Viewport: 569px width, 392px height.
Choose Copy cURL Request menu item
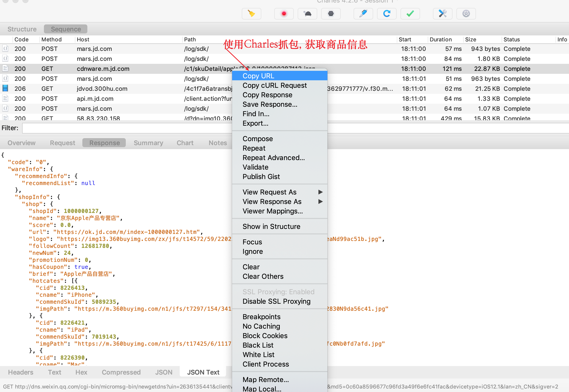280,85
